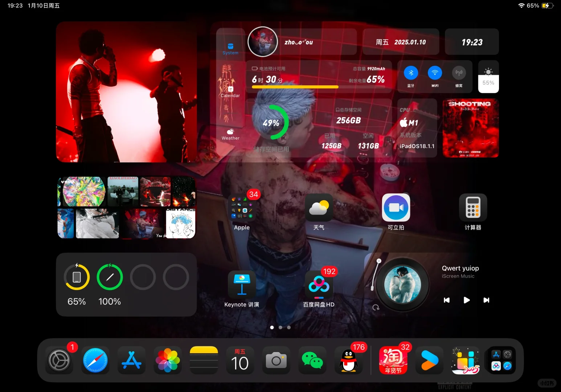Open the App Library in the dock

click(502, 360)
